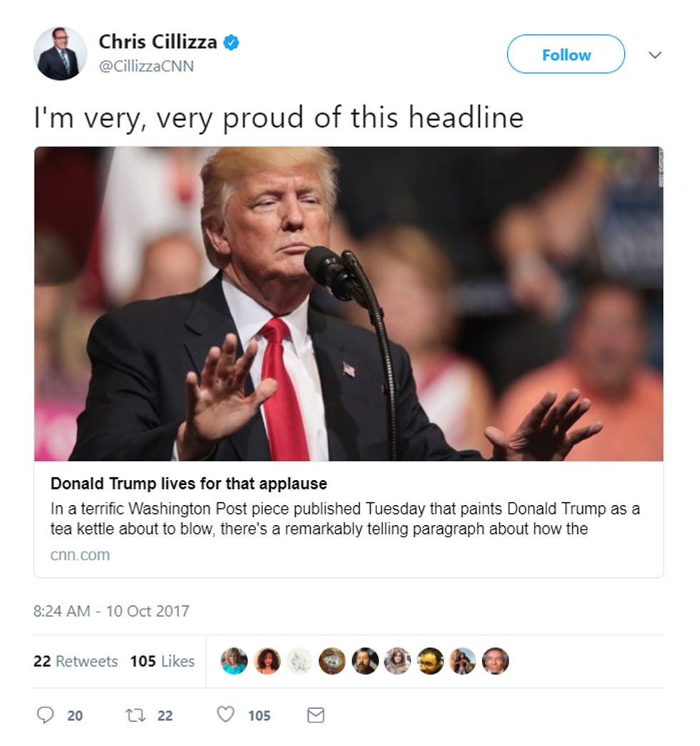This screenshot has height=746, width=700.
Task: Open first liker's avatar with blonde hair
Action: coord(234,661)
